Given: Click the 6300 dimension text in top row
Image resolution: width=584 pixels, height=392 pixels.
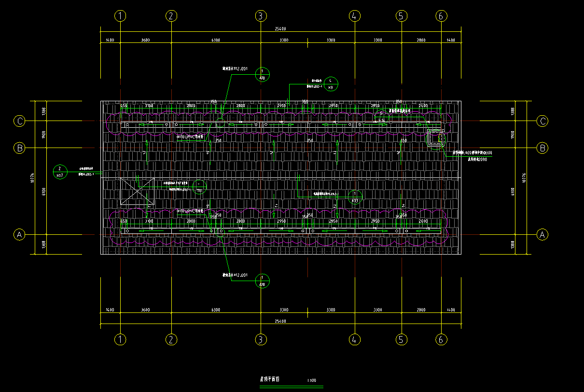Looking at the screenshot, I should pos(215,40).
